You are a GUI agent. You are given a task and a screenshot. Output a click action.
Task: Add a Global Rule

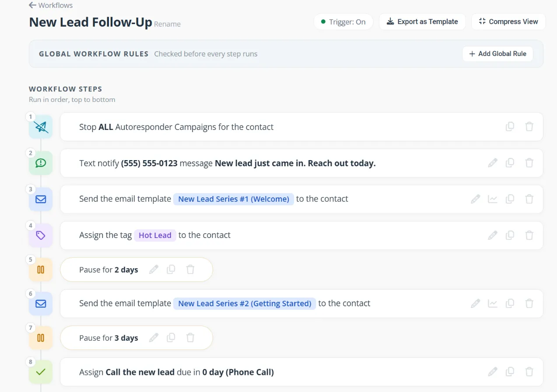pyautogui.click(x=497, y=54)
